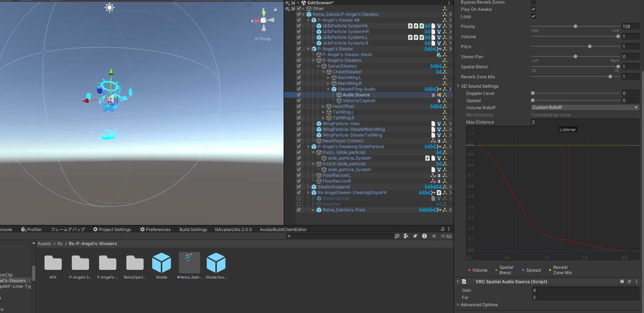Click the Persp projection label in Scene view

tap(263, 39)
